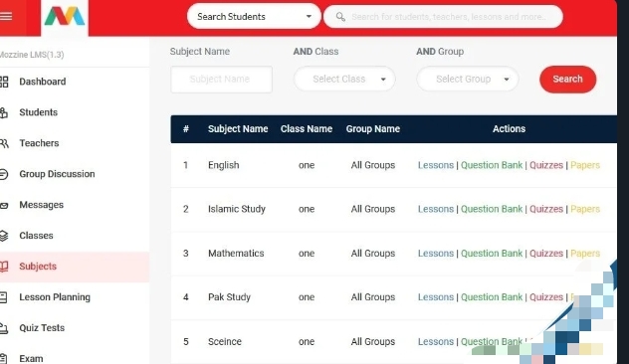Viewport: 629px width, 364px height.
Task: Click class 'one' in Mathematics row
Action: click(x=307, y=254)
